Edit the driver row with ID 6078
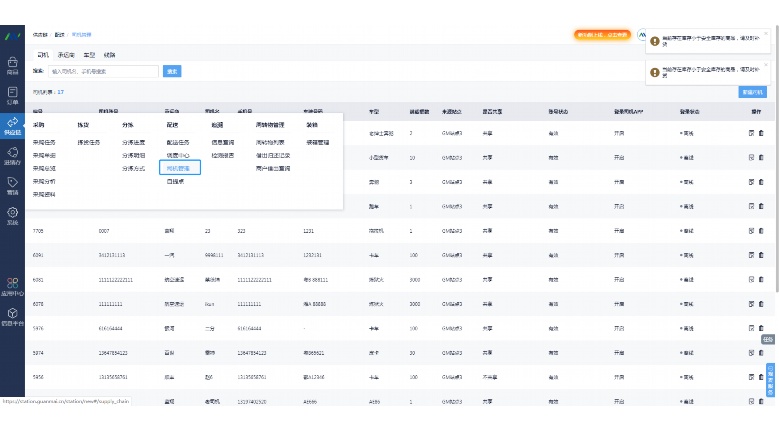 [751, 304]
